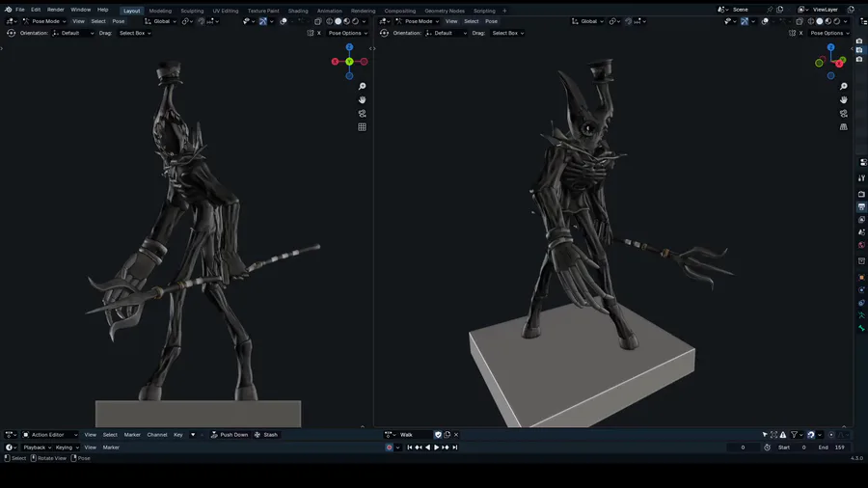Open the Window menu
This screenshot has height=488, width=868.
pyautogui.click(x=80, y=10)
